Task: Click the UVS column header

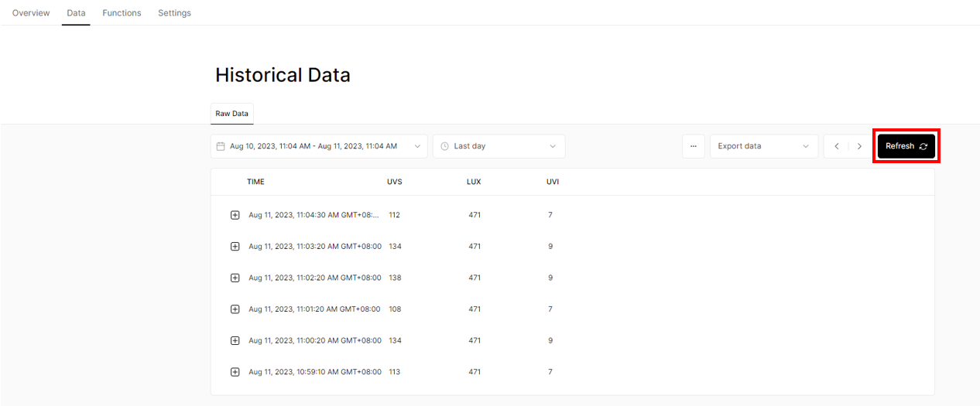Action: 395,182
